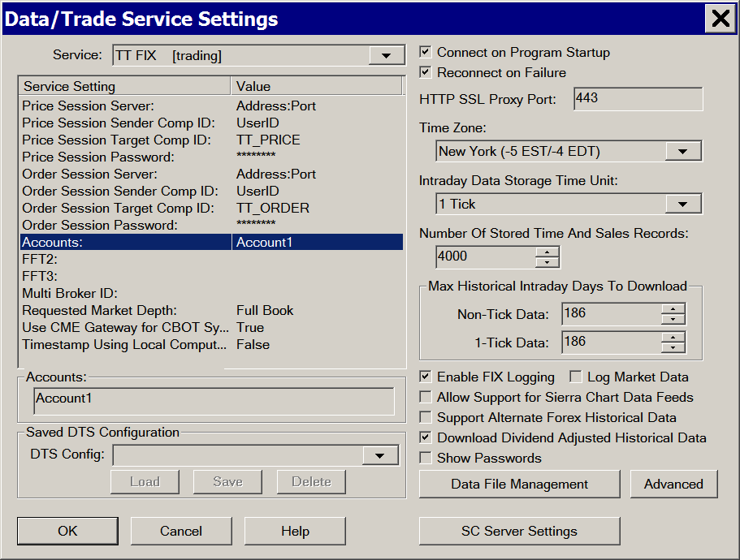
Task: Expand Intraday Data Storage Time Unit dropdown
Action: pyautogui.click(x=682, y=204)
